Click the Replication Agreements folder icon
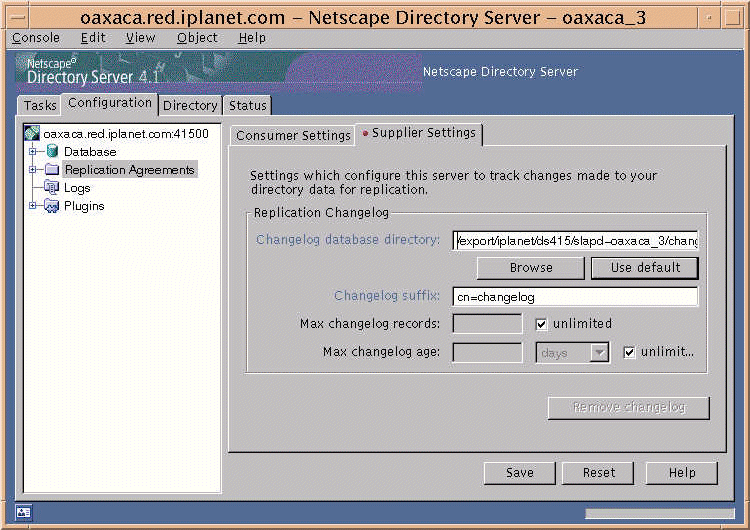This screenshot has height=530, width=750. 52,170
